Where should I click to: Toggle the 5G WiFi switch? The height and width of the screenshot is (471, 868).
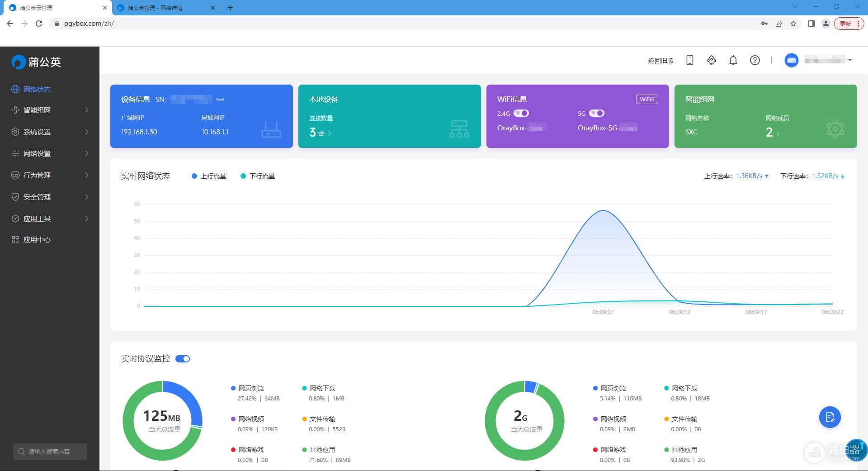596,113
